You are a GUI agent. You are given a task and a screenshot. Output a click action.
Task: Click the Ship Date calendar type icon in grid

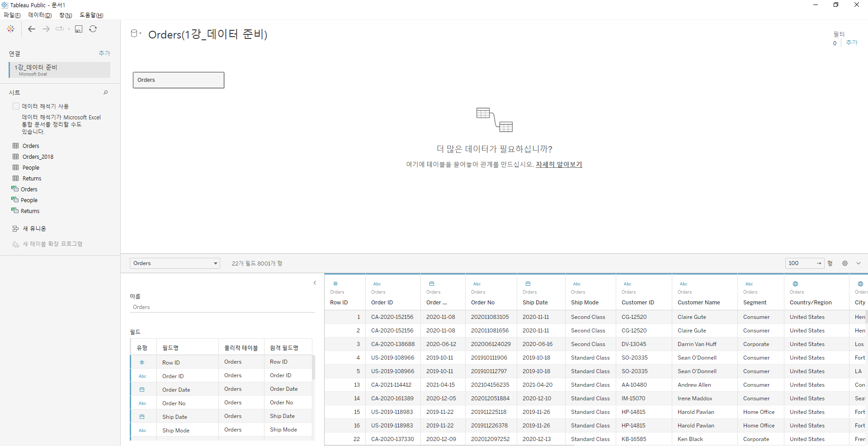[x=528, y=284]
